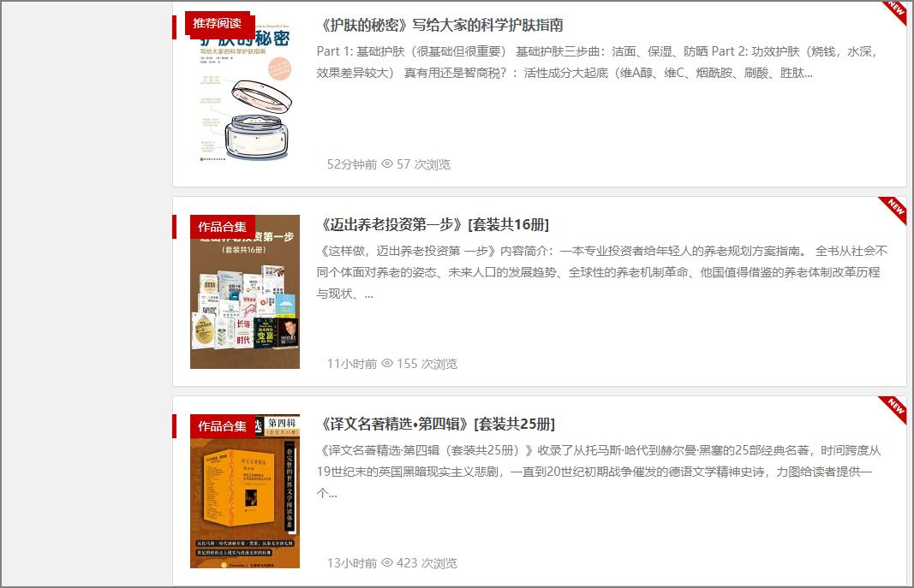
Task: Click the eye views icon beside 423 次浏览
Action: pyautogui.click(x=387, y=563)
